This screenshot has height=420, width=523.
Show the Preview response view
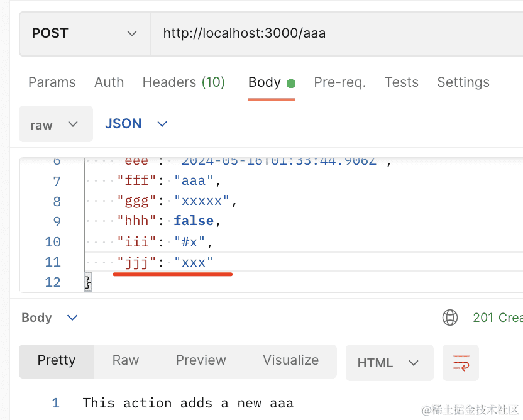[201, 360]
